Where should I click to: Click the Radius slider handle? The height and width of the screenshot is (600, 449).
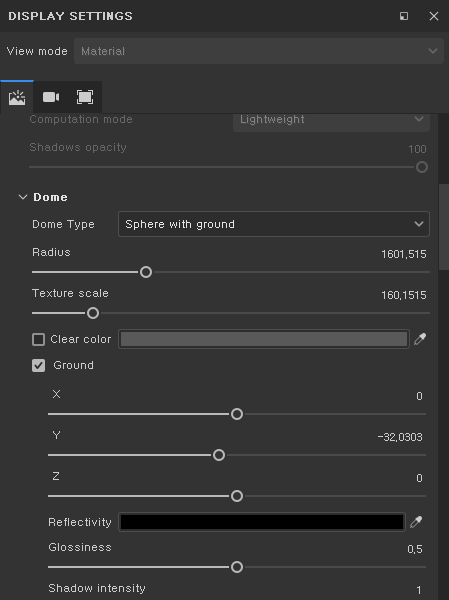146,272
